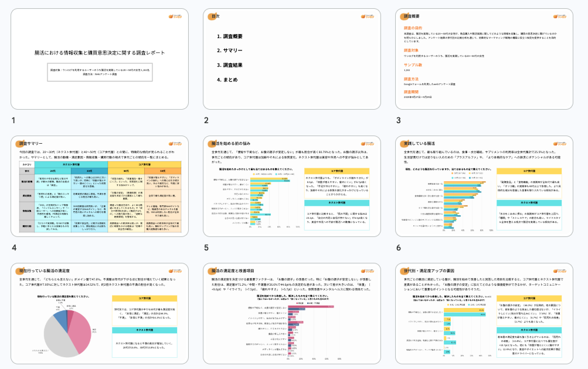Click the logo on the title slide
Screen dimensions: 588x369
tap(175, 16)
